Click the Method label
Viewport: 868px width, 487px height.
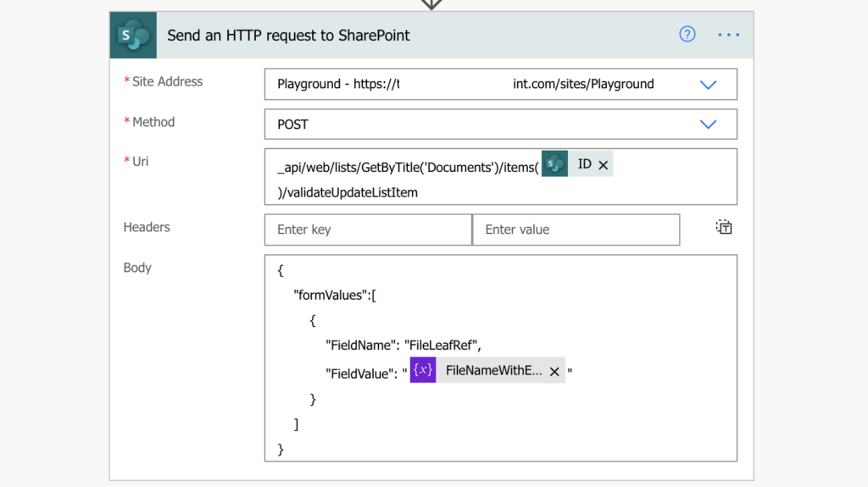153,122
